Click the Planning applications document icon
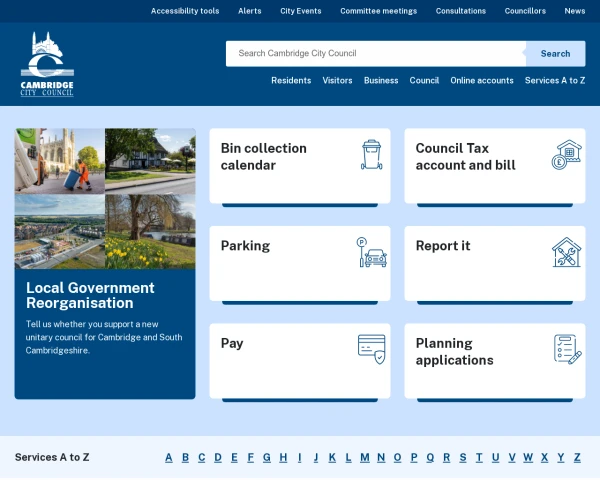Screen dimensions: 600x480 567,349
